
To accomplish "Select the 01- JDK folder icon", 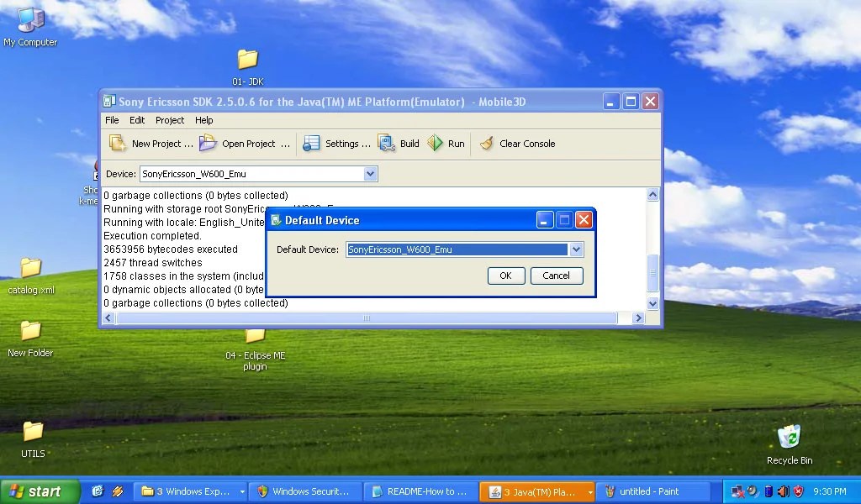I will point(248,67).
